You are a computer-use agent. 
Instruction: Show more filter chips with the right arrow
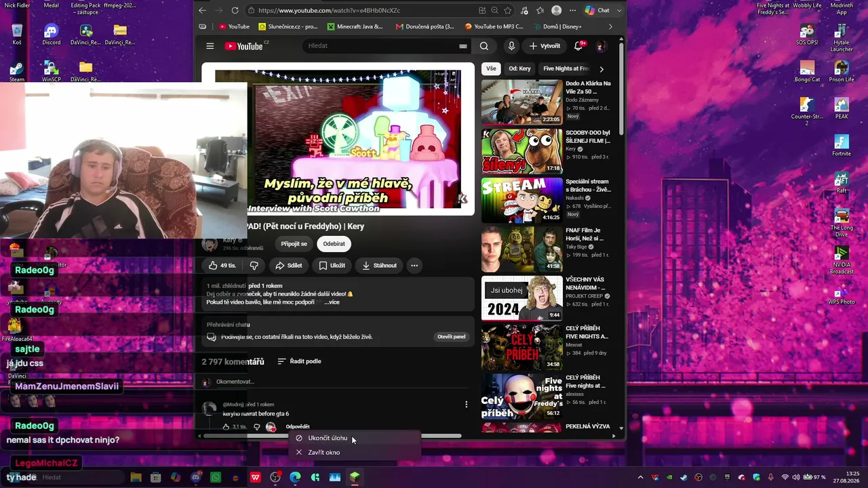click(x=601, y=68)
